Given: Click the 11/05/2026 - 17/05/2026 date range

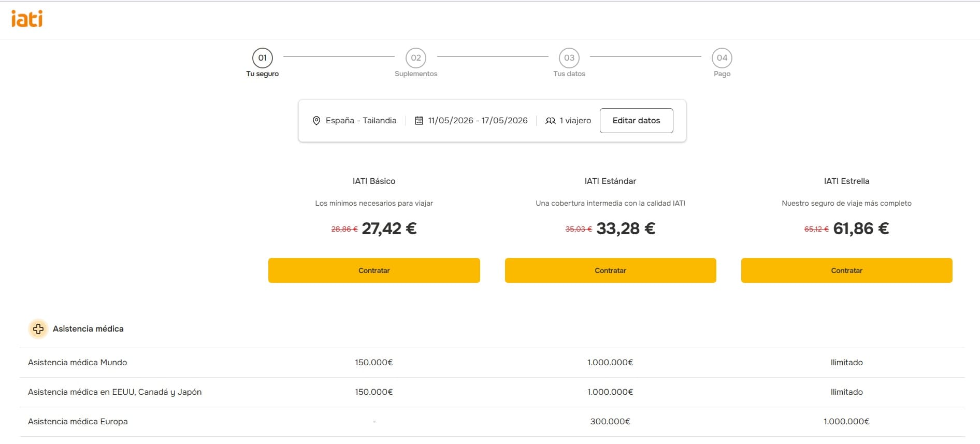Looking at the screenshot, I should click(x=478, y=121).
